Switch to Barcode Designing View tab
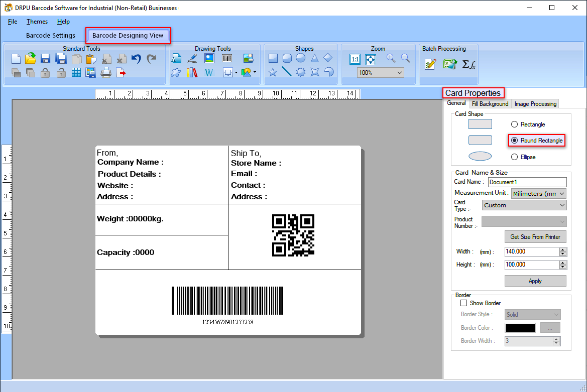Screen dimensions: 587x392 [x=128, y=36]
